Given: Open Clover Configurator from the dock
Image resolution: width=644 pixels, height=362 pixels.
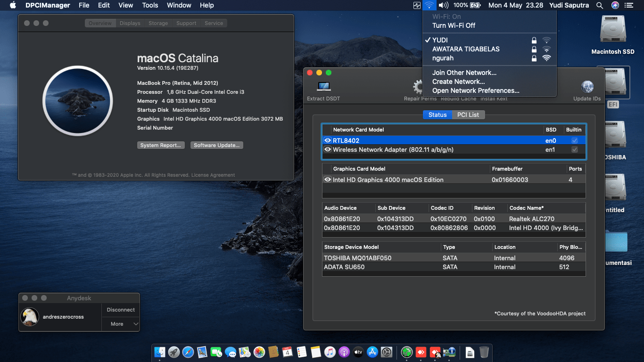Looking at the screenshot, I should point(407,352).
